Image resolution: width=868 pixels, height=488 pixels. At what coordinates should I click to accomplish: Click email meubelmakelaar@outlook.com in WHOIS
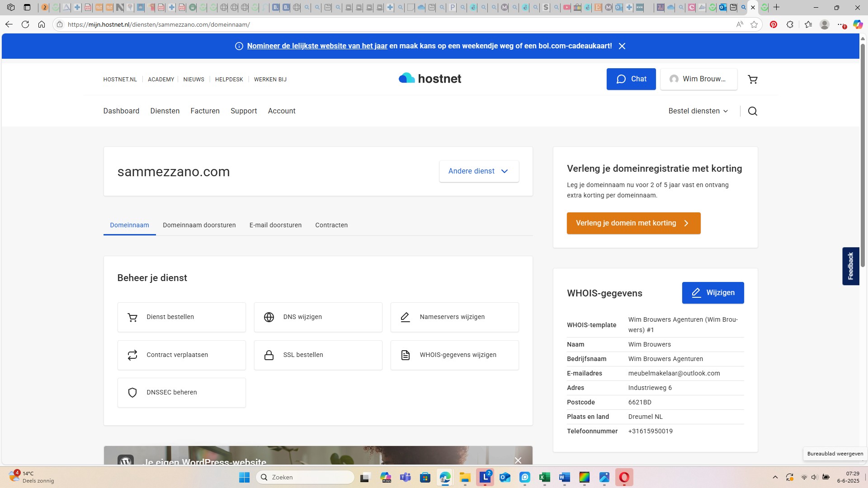(674, 373)
